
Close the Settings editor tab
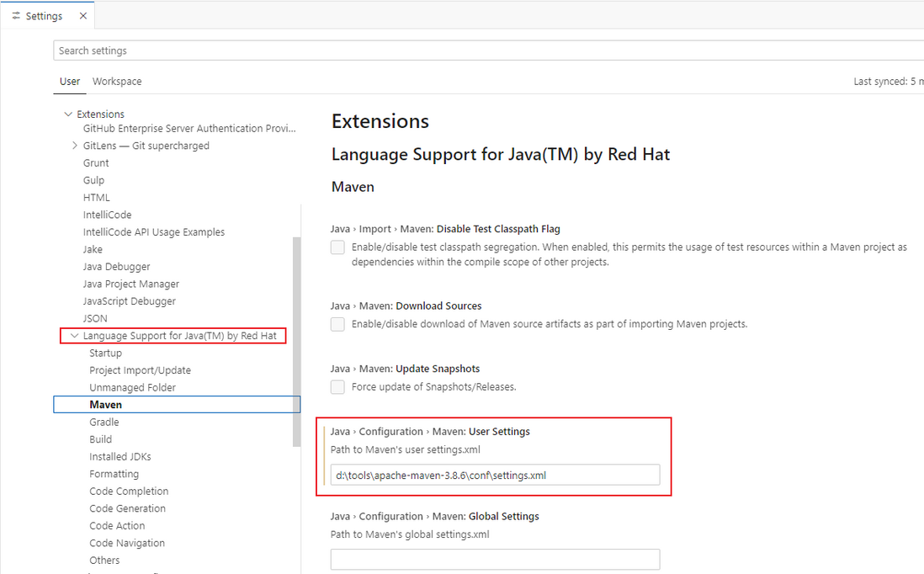click(83, 16)
